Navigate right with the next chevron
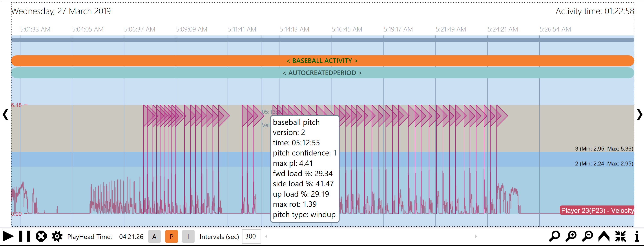Screen dimensions: 644x246 [639, 115]
